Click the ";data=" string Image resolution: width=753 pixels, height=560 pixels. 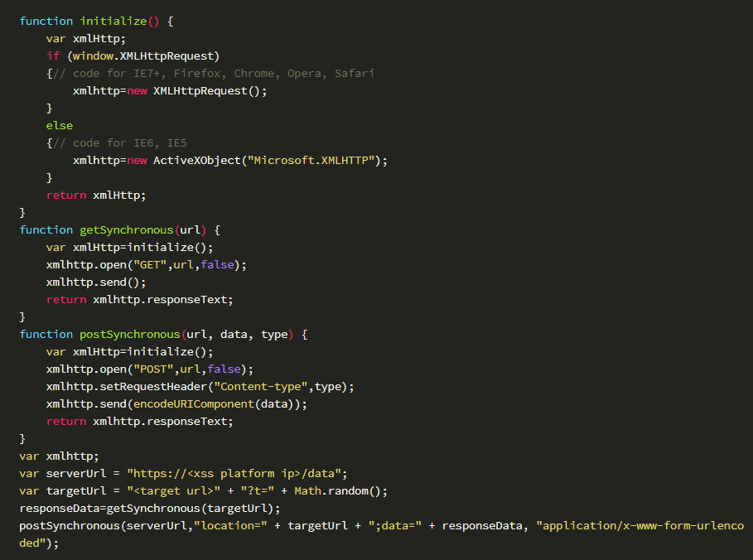[395, 526]
